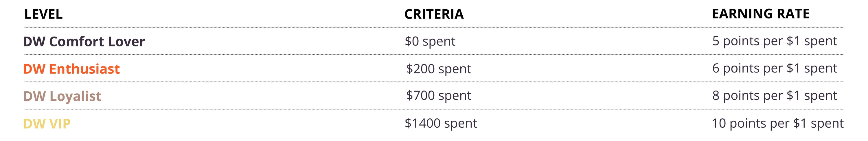This screenshot has height=141, width=868.
Task: Click the 5 points per $1 rate
Action: coord(774,41)
